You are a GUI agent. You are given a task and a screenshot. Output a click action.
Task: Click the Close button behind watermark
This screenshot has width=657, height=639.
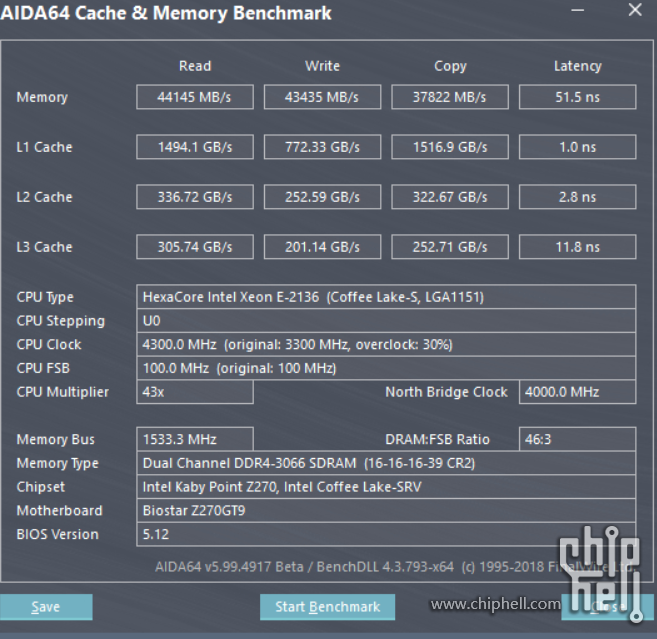(x=607, y=607)
